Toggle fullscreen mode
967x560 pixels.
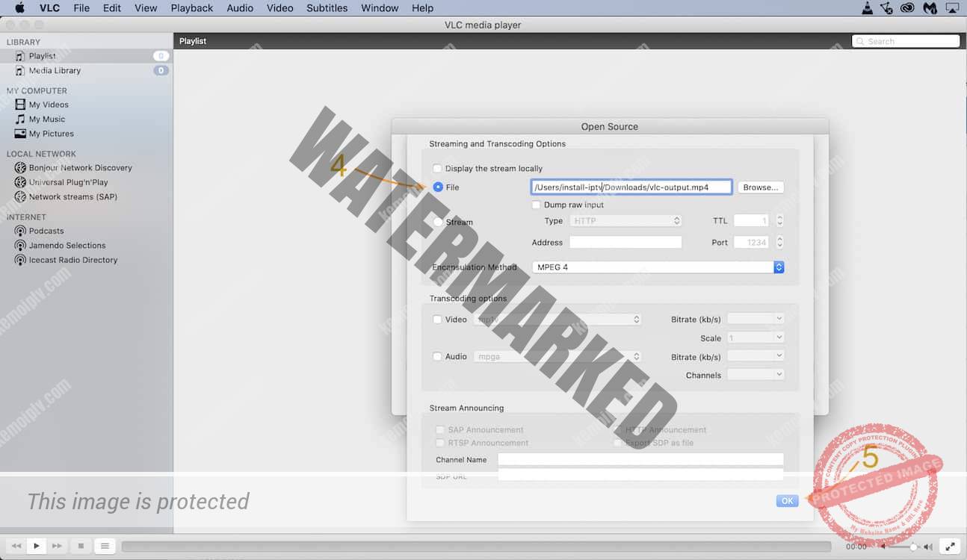[x=949, y=547]
